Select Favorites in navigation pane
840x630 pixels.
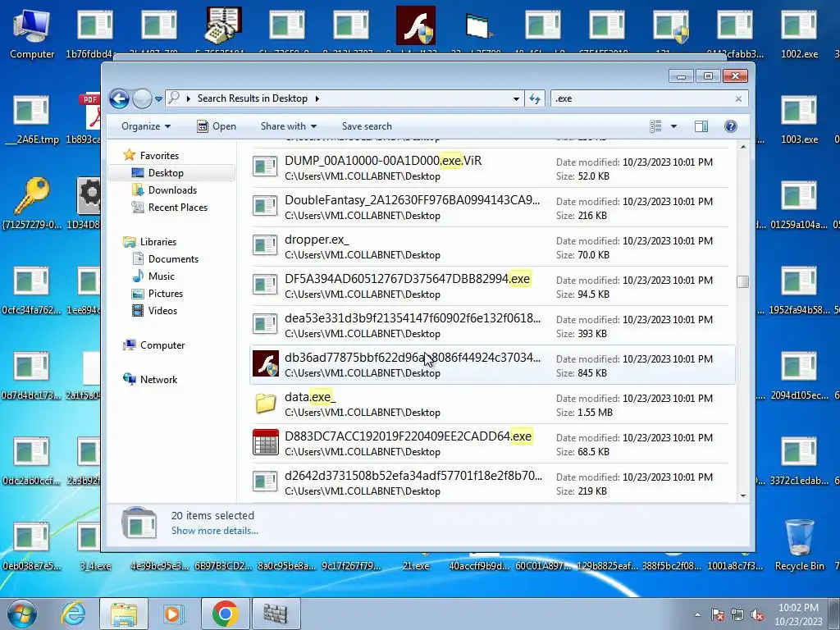[160, 155]
